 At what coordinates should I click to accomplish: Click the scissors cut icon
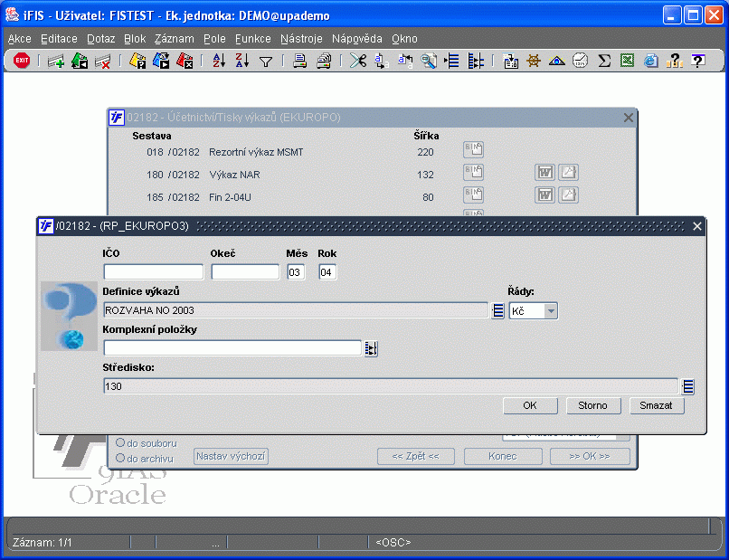coord(358,61)
